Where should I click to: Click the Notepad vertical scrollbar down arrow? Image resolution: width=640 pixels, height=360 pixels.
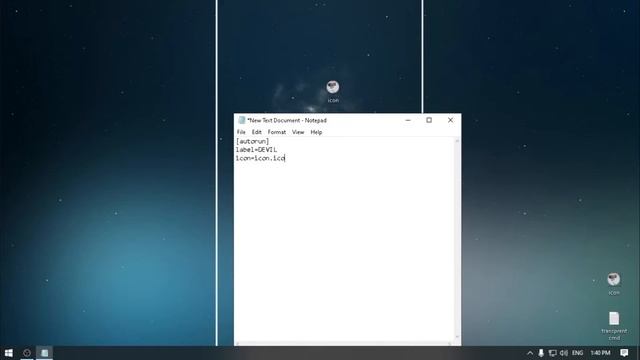(457, 338)
